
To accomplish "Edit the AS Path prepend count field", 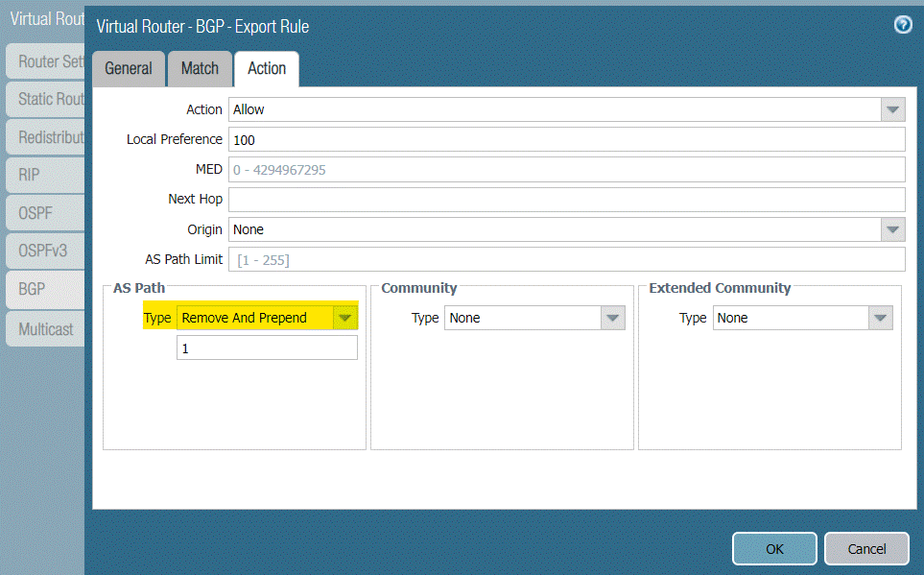I will click(267, 347).
